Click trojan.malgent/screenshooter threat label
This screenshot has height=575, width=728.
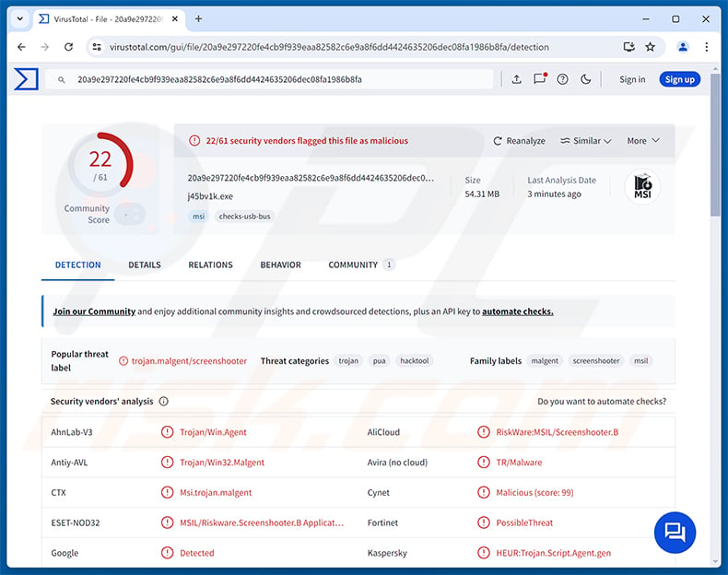coord(189,361)
